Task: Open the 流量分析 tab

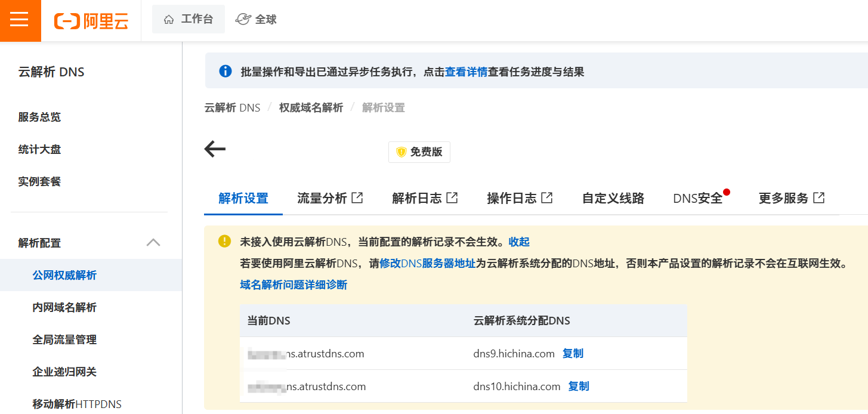Action: [x=330, y=198]
